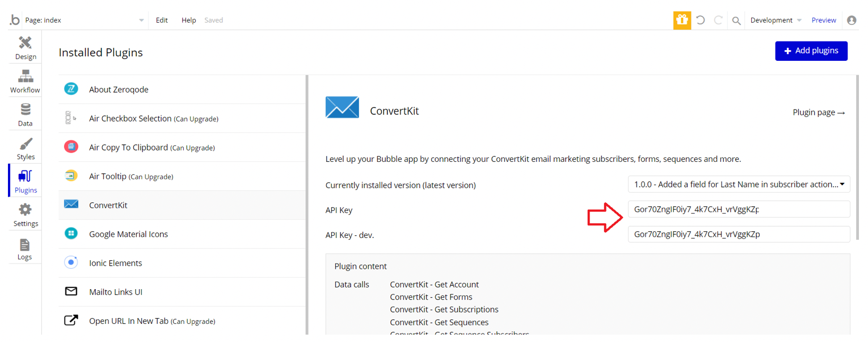Switch the Development environment dropdown
The height and width of the screenshot is (342, 868).
click(775, 20)
